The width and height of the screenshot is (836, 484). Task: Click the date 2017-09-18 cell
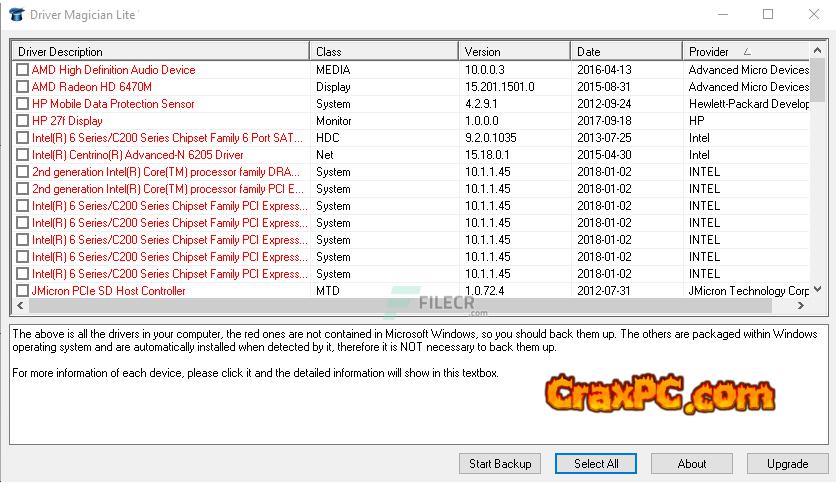click(x=604, y=121)
